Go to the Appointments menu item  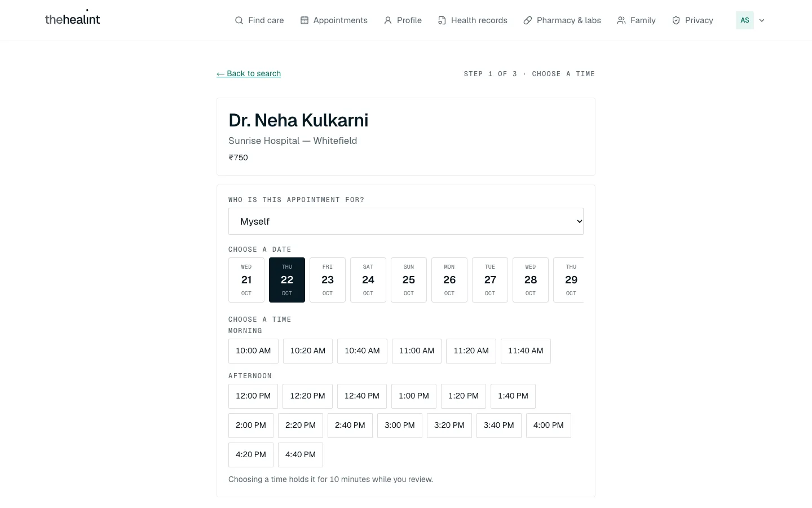point(334,20)
